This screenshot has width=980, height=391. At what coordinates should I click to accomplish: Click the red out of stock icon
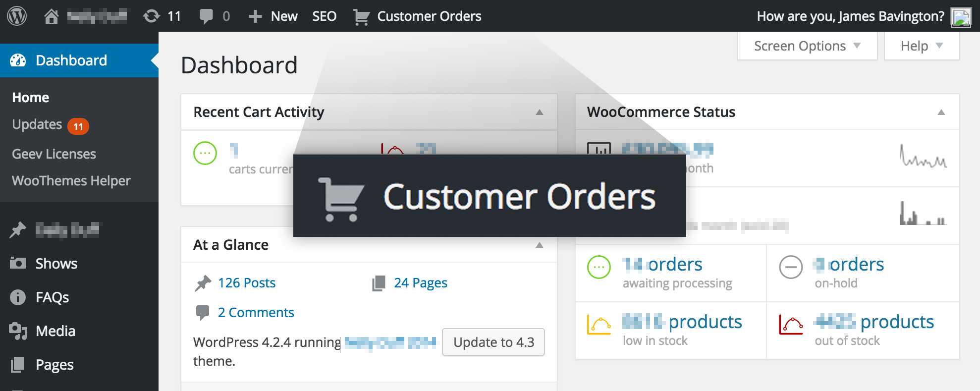point(791,325)
